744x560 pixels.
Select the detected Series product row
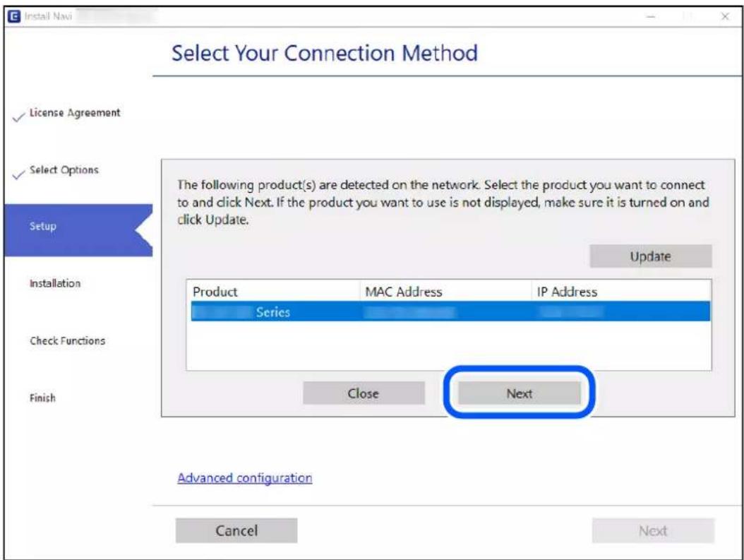(x=450, y=312)
